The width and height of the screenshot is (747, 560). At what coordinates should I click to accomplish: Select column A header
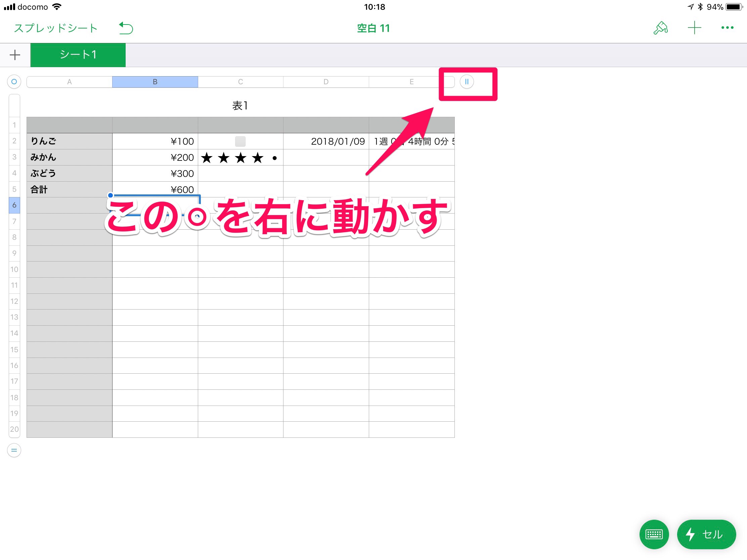69,82
